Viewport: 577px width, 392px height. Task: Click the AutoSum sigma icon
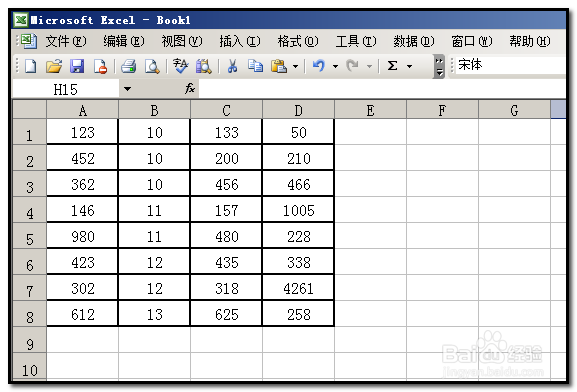coord(393,66)
